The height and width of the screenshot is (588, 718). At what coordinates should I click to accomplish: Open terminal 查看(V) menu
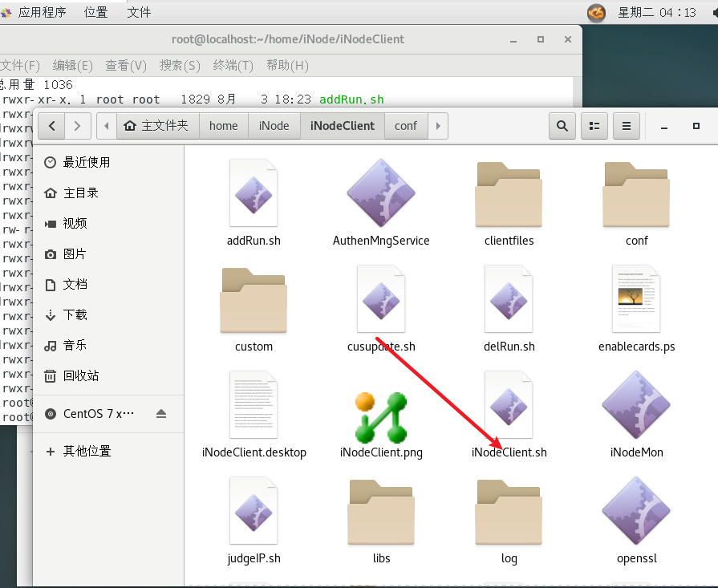tap(126, 66)
